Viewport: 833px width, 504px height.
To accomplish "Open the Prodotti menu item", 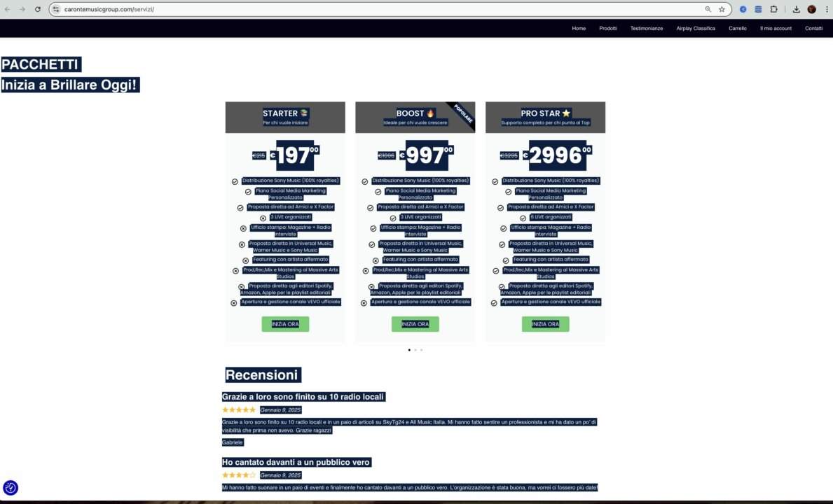I will 607,29.
